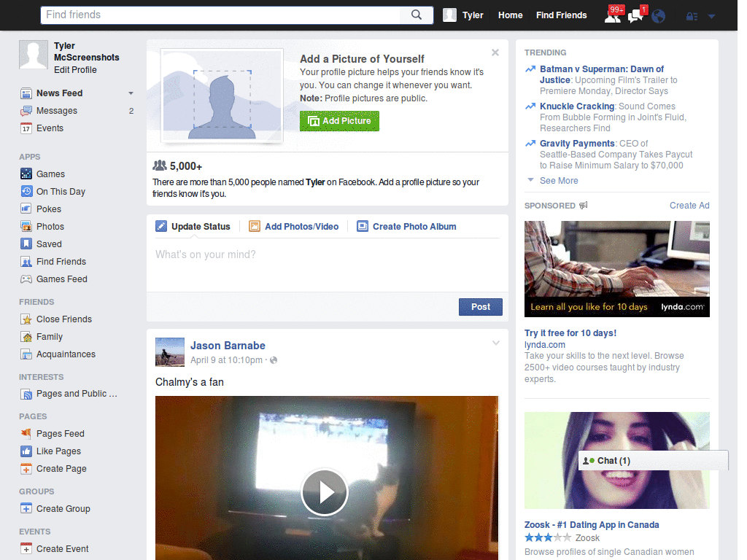Open the Create Ad link
This screenshot has height=560, width=747.
pos(689,206)
